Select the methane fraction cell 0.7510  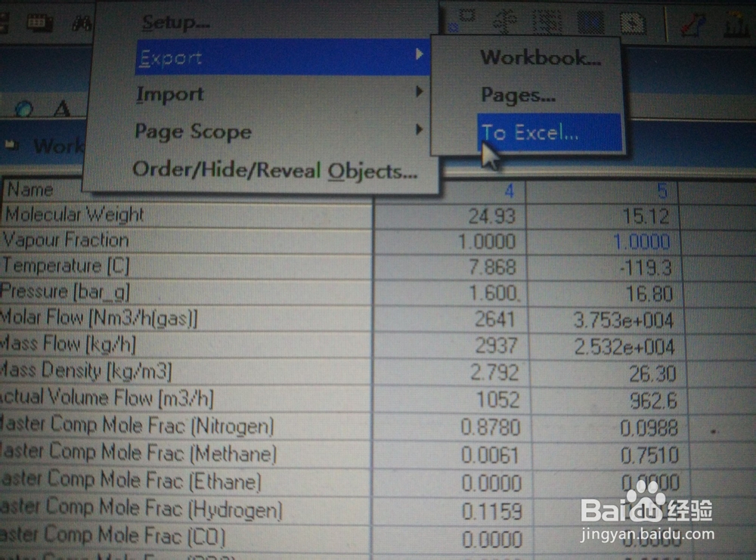(x=649, y=456)
